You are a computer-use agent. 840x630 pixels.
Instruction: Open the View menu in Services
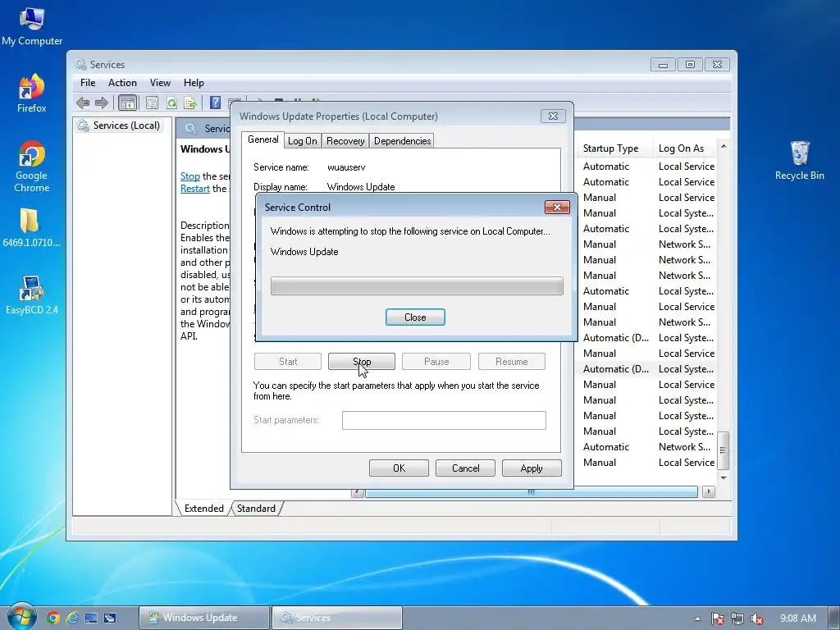(x=160, y=83)
